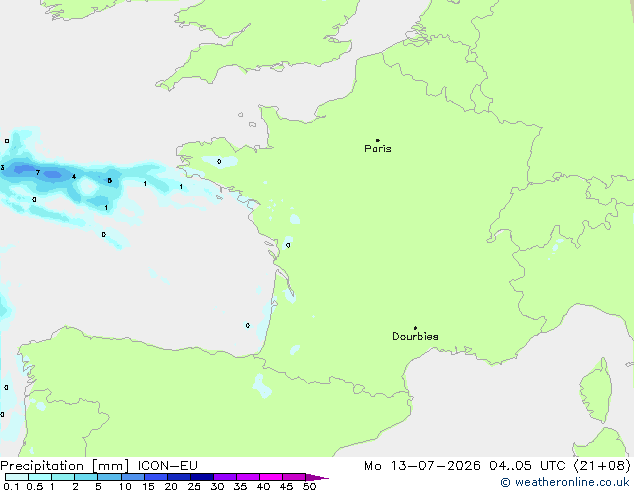Screen dimensions: 634x490
Task: Click the legend value '0.5'
Action: (35, 486)
